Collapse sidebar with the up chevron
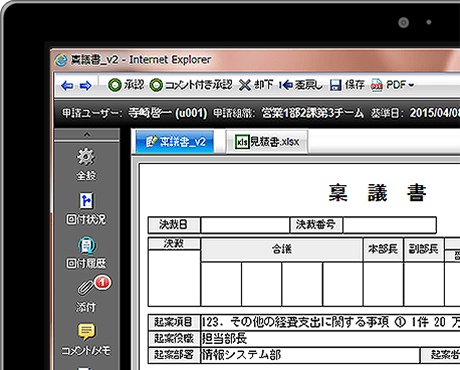The image size is (460, 370). [87, 135]
